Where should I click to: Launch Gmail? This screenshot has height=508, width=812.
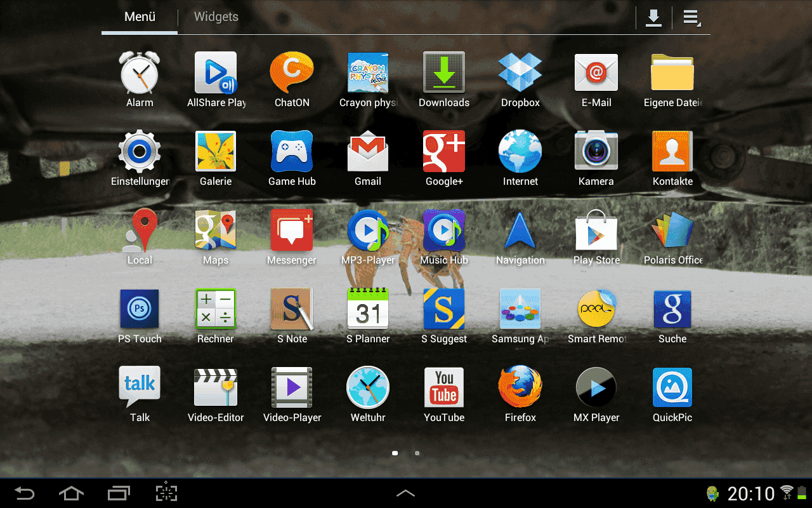pos(368,159)
